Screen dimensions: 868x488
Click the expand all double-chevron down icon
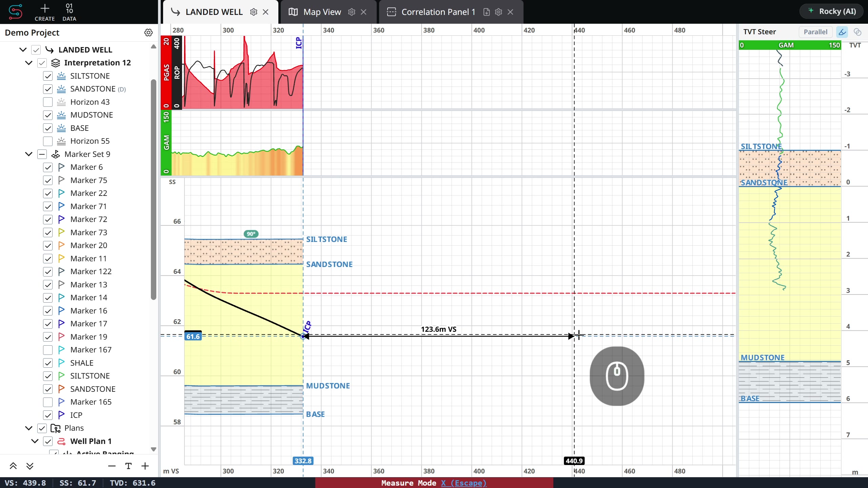click(30, 466)
